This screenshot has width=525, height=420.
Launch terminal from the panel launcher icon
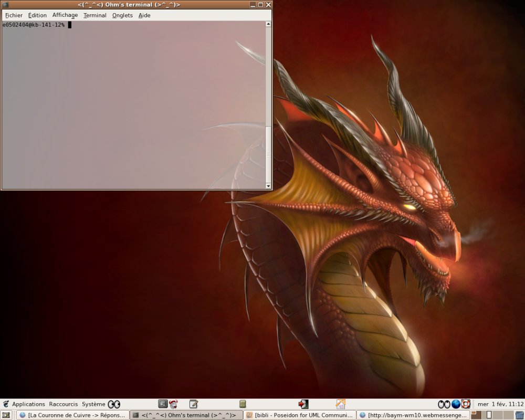point(163,404)
